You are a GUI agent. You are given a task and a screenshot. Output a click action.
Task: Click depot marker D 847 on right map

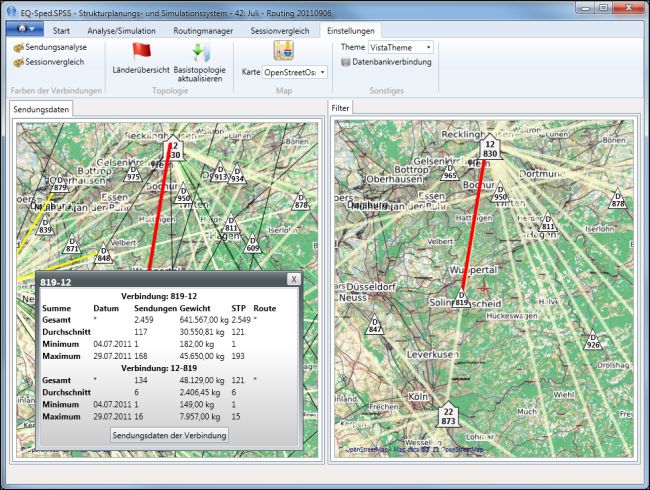pos(375,326)
